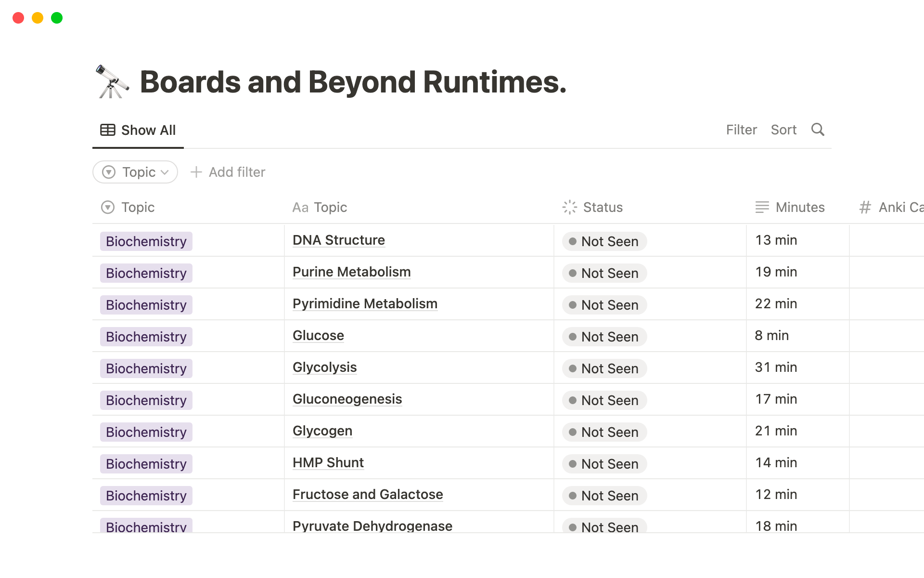This screenshot has width=924, height=578.
Task: Open the Purine Metabolism page link
Action: (x=351, y=272)
